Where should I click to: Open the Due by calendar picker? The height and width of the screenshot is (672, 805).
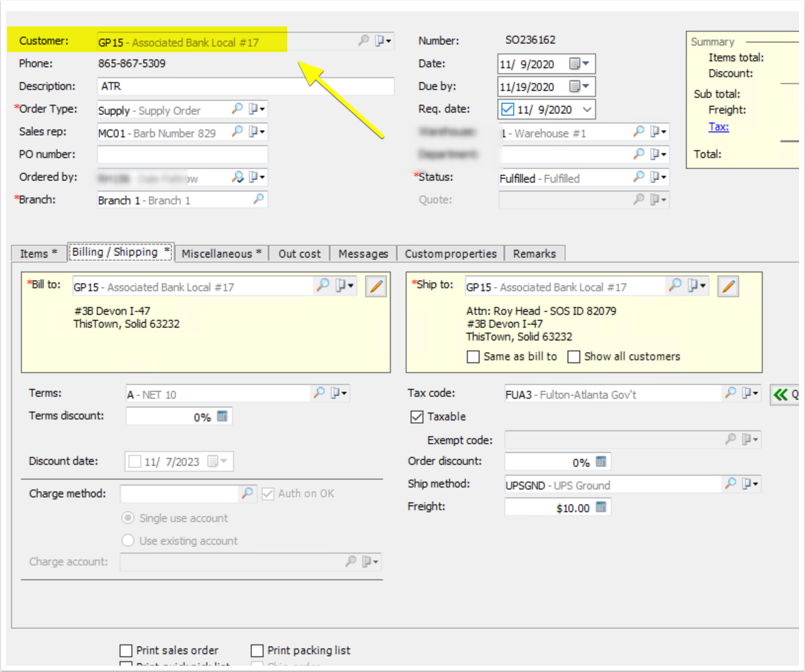(x=579, y=86)
